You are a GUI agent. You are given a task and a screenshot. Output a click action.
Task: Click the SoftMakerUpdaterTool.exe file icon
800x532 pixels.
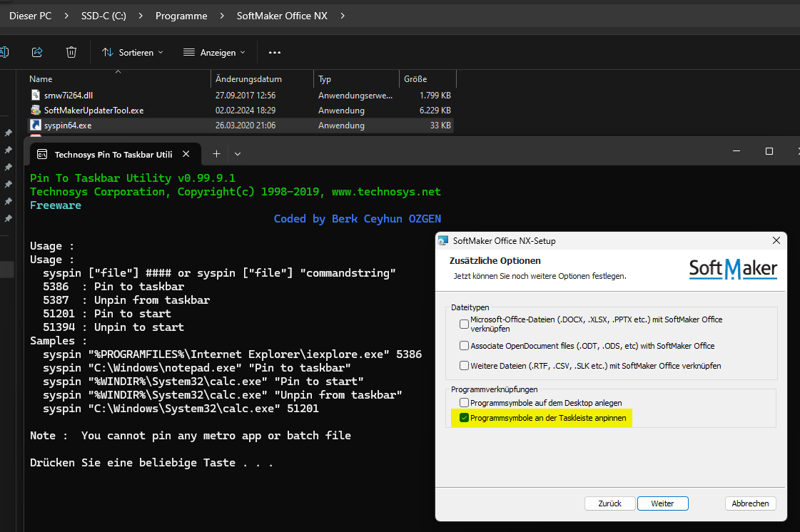pos(35,110)
